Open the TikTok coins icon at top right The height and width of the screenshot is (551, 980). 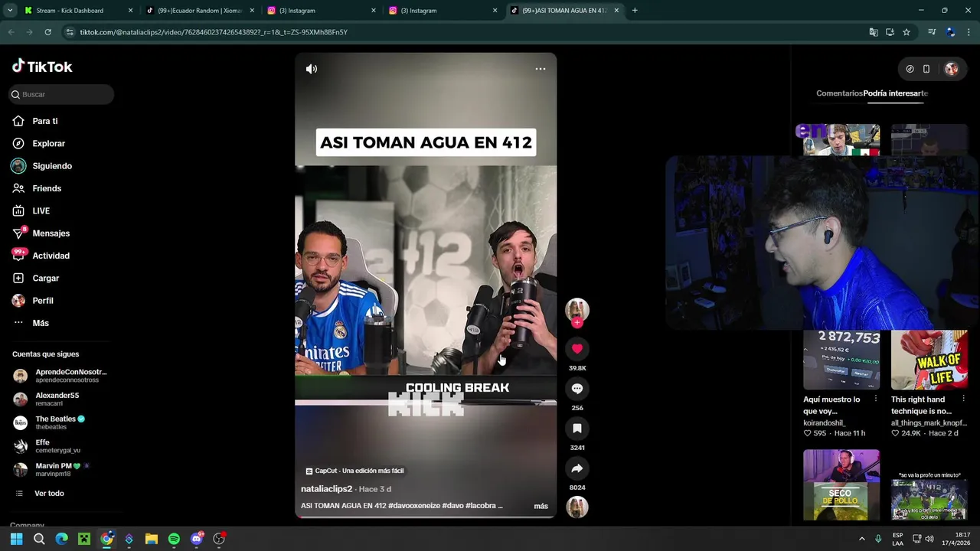pos(910,69)
